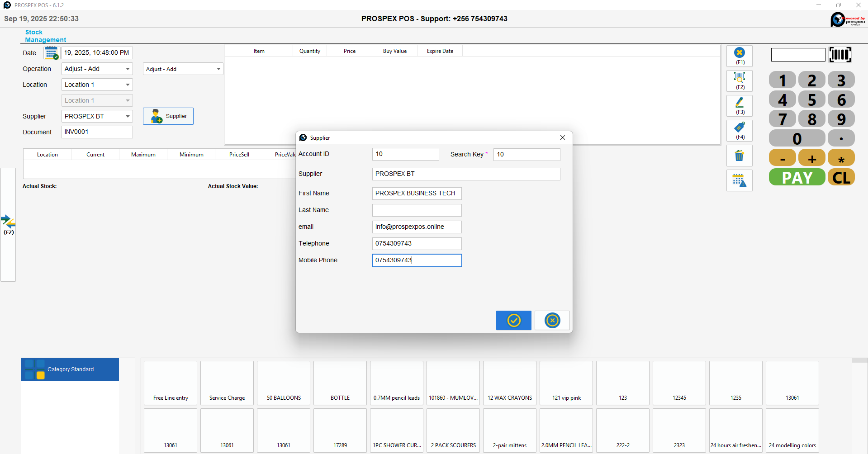Select the 12 WAX CRAYONS product
Image resolution: width=868 pixels, height=454 pixels.
pos(510,383)
